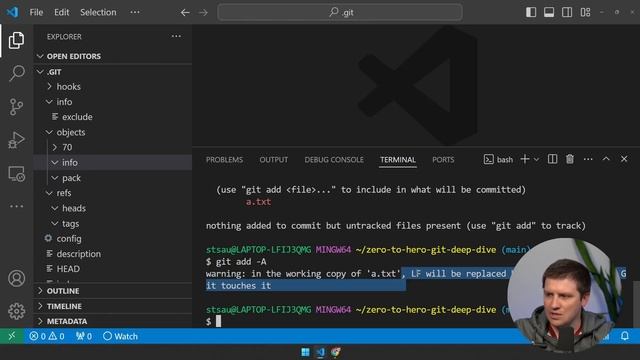The image size is (640, 360).
Task: Switch to the Problems tab
Action: coord(224,160)
